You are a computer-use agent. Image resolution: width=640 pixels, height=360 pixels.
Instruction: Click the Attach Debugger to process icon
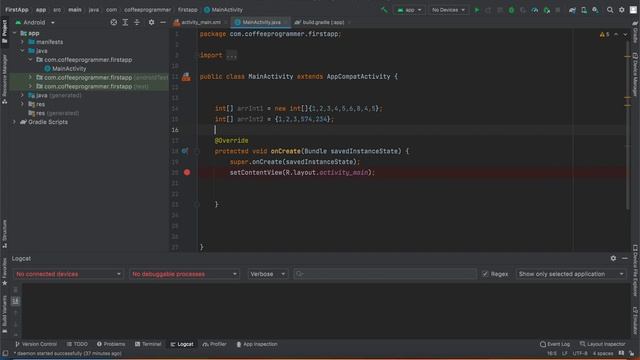click(x=547, y=10)
